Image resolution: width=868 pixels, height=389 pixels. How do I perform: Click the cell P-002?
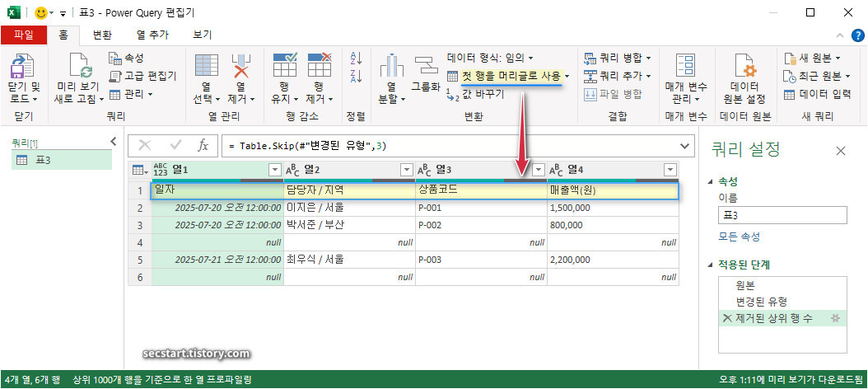point(481,225)
